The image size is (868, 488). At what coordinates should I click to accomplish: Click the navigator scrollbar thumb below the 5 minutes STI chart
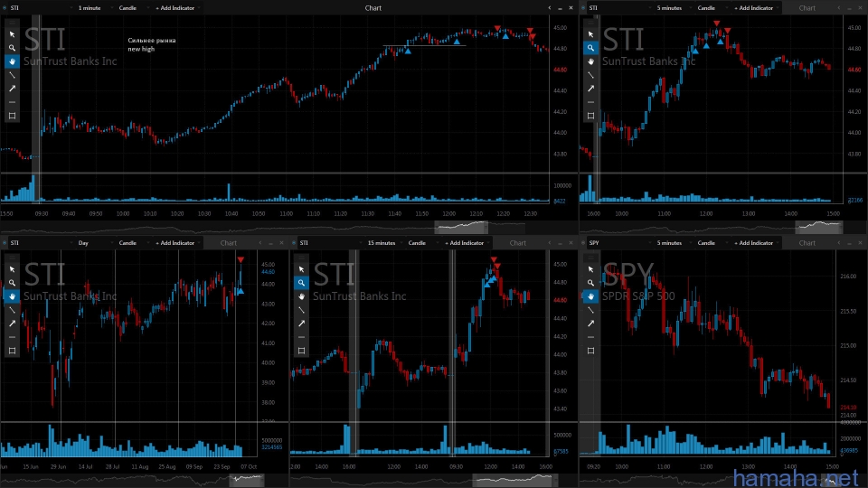pyautogui.click(x=819, y=227)
